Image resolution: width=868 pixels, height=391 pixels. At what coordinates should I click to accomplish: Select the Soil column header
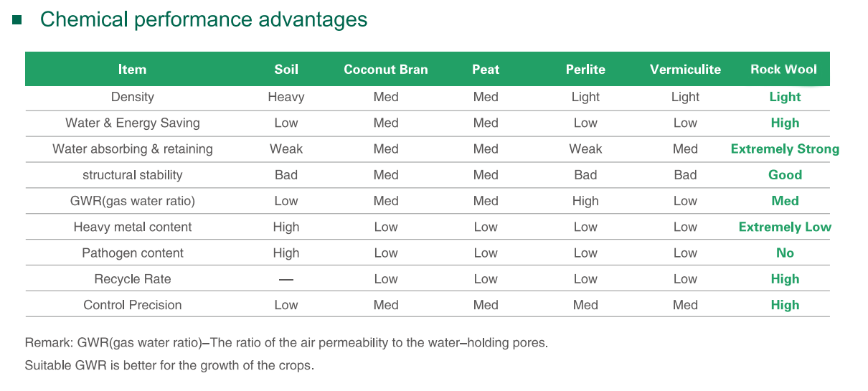pyautogui.click(x=286, y=70)
